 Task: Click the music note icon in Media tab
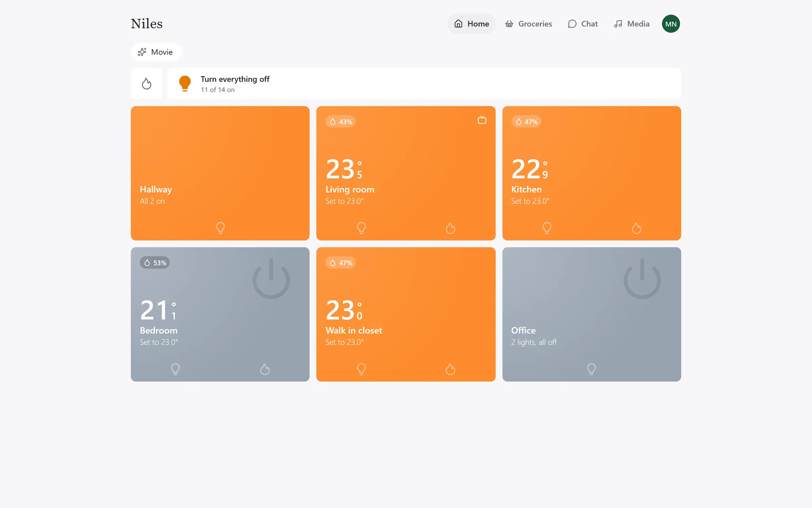[618, 24]
